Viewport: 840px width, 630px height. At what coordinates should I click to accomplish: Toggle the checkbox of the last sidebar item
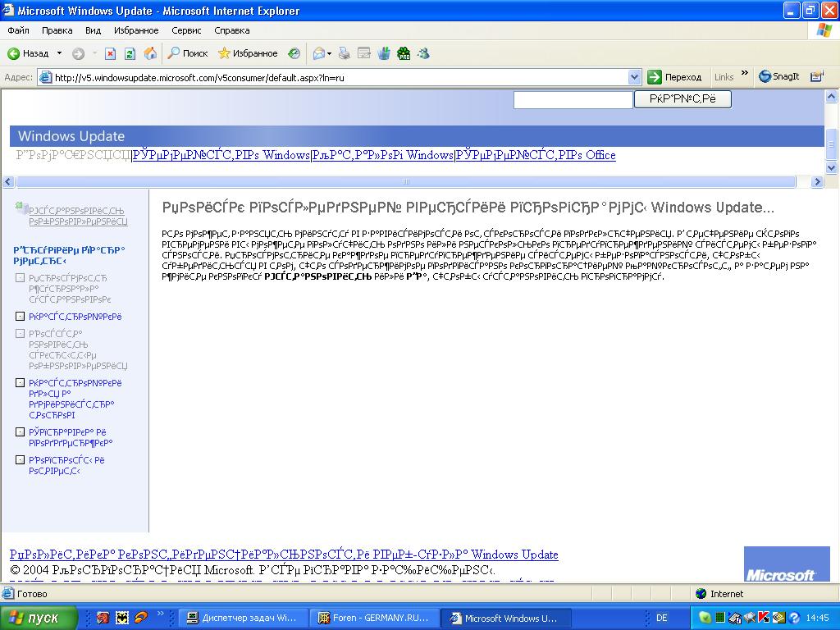(x=20, y=460)
